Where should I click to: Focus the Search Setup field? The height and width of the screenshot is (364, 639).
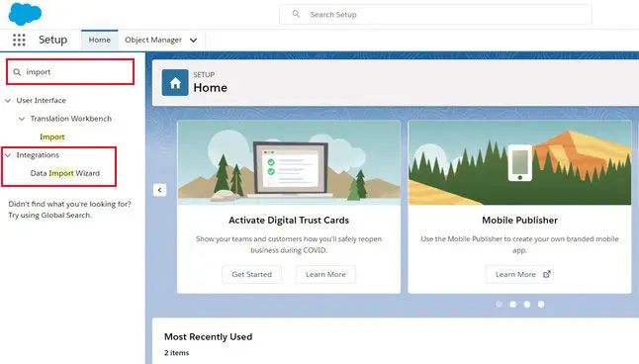coord(435,14)
